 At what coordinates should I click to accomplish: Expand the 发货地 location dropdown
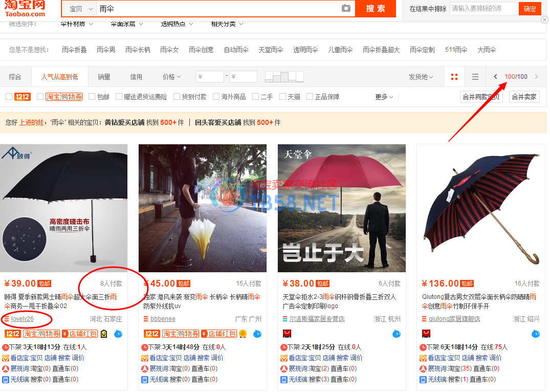[x=421, y=77]
